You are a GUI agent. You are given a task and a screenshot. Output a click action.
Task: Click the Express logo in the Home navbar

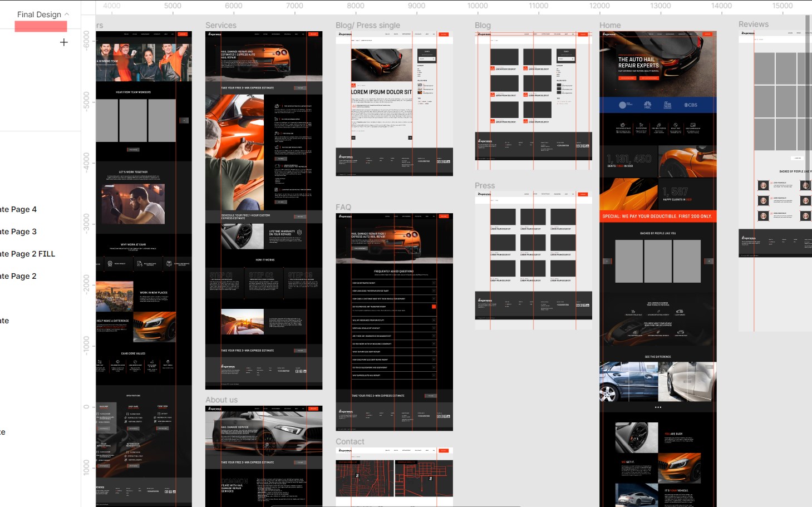point(609,34)
